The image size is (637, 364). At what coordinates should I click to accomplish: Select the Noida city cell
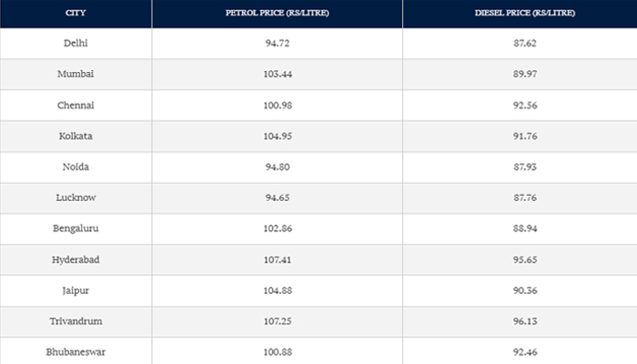coord(76,167)
